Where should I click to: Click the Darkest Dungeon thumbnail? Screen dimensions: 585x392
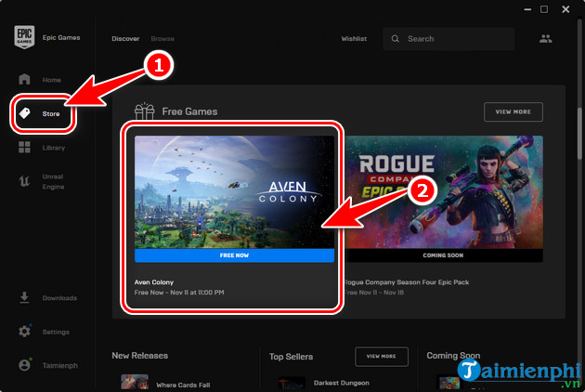pos(291,383)
